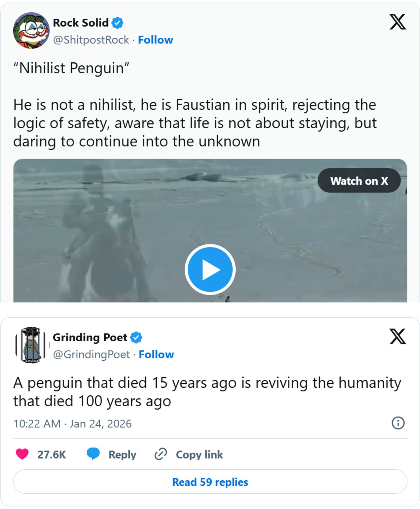Open Rock Solid's clown avatar
This screenshot has width=420, height=509.
[31, 30]
